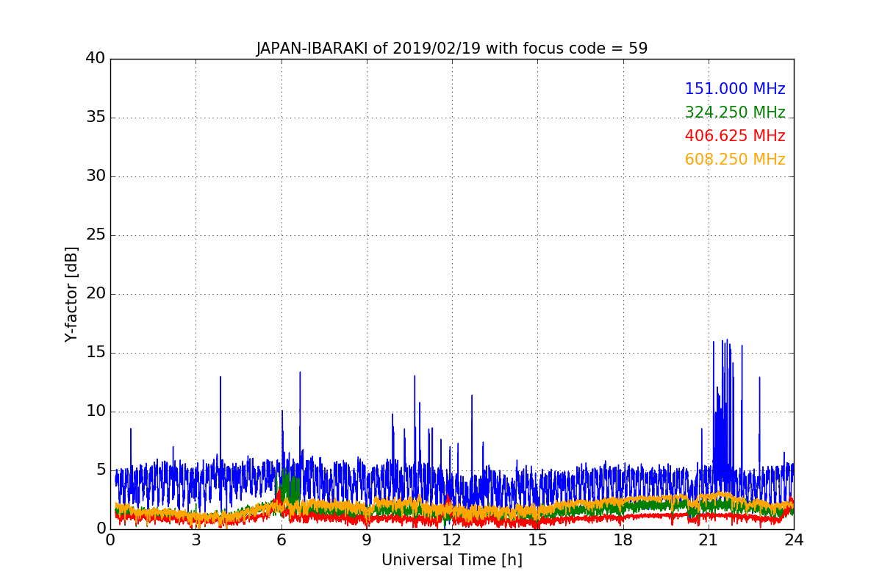Screen dimensions: 882x588
Task: Click the x-axis tick label 24
Action: click(x=794, y=539)
